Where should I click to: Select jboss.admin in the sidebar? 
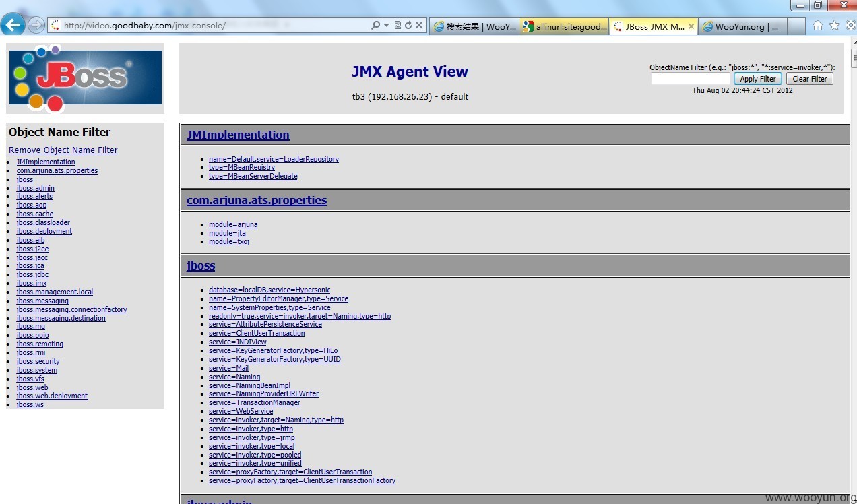(x=36, y=188)
